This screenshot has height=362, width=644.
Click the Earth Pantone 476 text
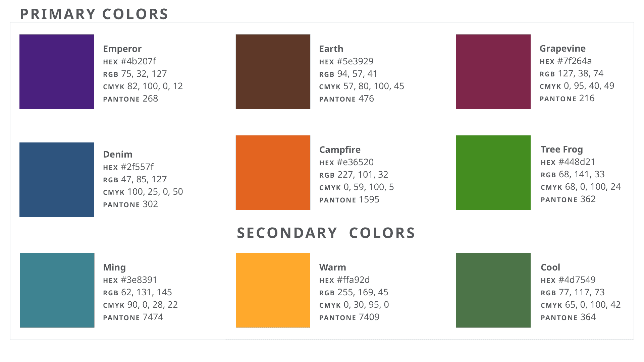346,99
